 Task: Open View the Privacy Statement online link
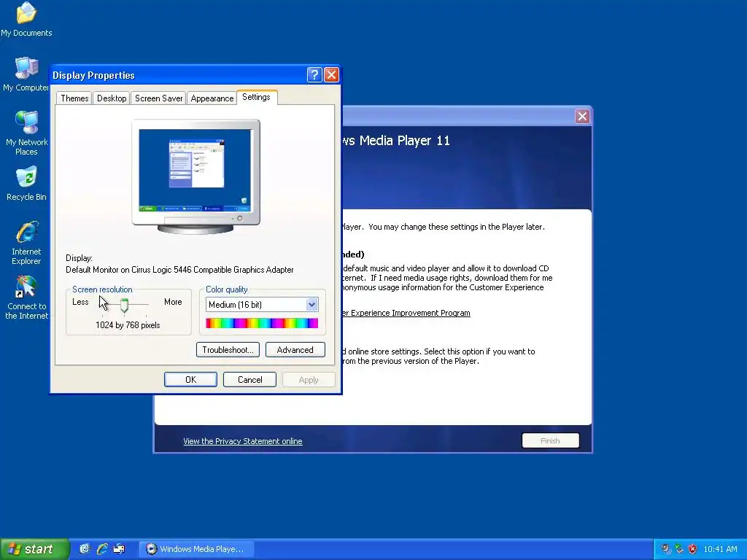pos(242,441)
